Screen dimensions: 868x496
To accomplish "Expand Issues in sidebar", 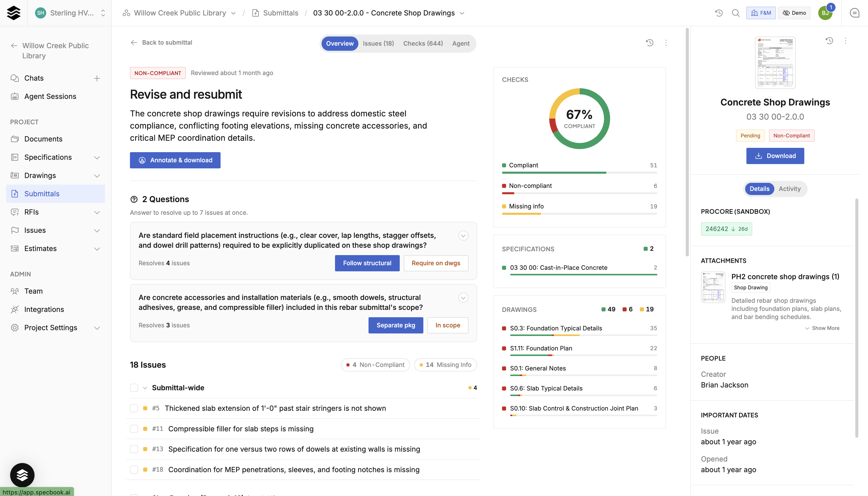I will [x=97, y=231].
